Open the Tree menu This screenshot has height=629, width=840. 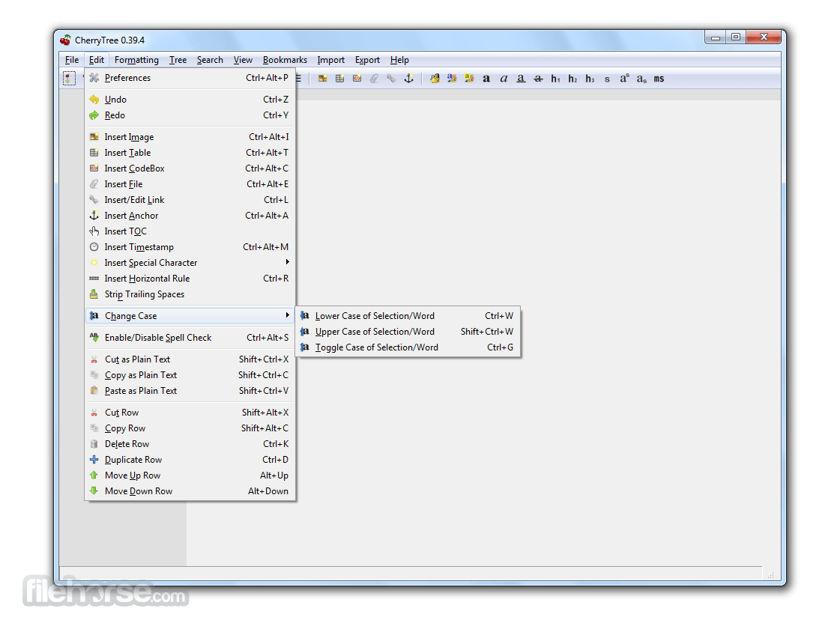click(x=178, y=60)
